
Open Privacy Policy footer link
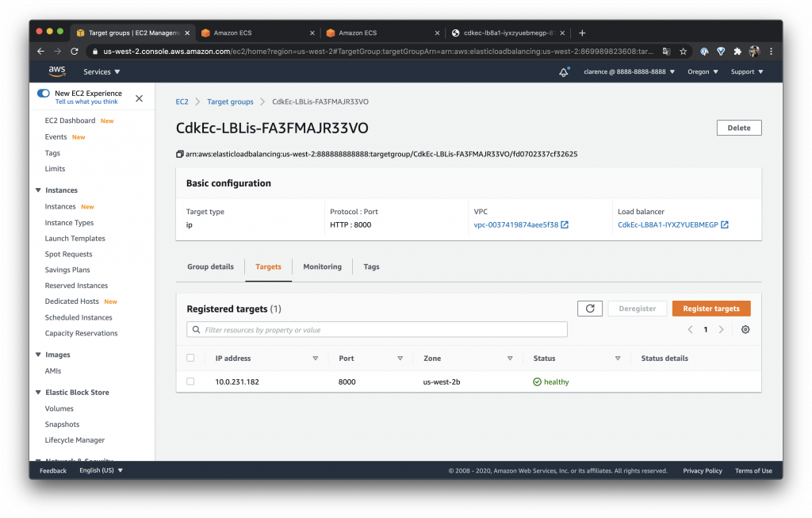703,471
